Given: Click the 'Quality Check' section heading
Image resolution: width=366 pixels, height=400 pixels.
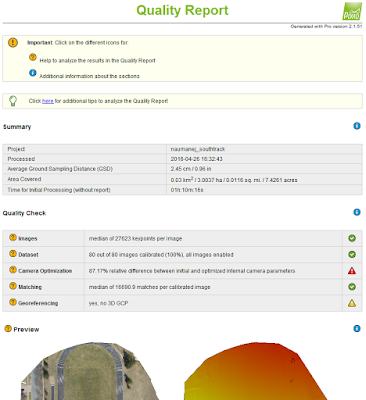Looking at the screenshot, I should 24,213.
